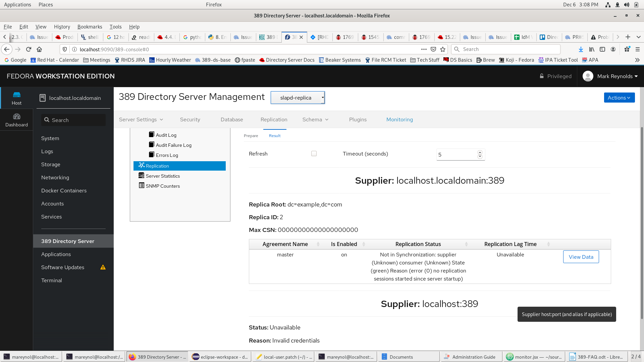The width and height of the screenshot is (644, 362).
Task: Open a new browser tab
Action: [x=628, y=37]
